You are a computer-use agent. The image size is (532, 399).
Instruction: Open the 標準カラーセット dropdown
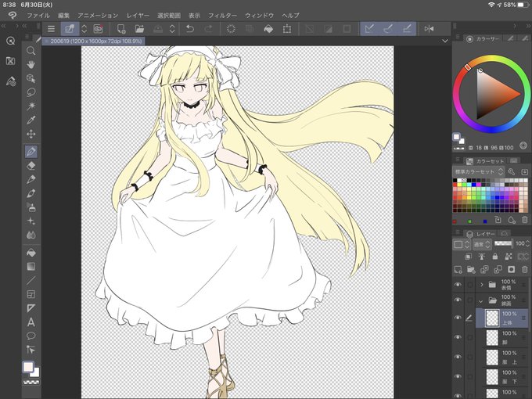pos(477,171)
